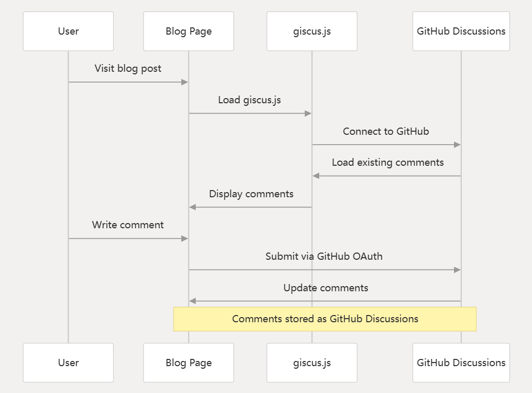
Task: Select the bottom Blog Page box
Action: [x=189, y=363]
